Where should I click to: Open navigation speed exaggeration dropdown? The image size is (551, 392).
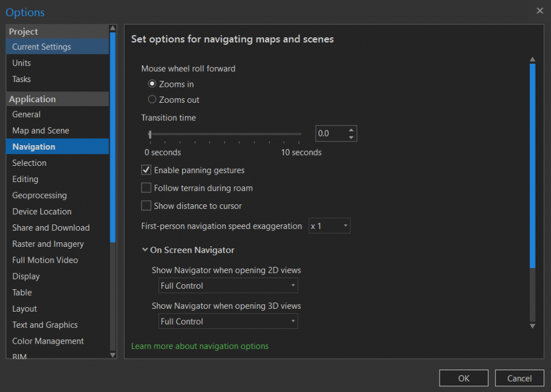(329, 226)
